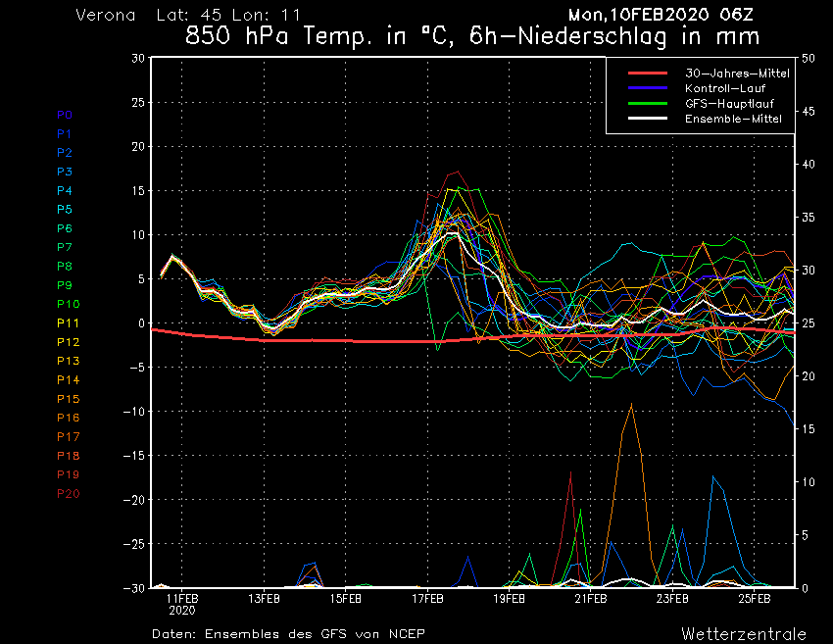Image resolution: width=833 pixels, height=644 pixels.
Task: Select the P11 member label
Action: click(68, 323)
